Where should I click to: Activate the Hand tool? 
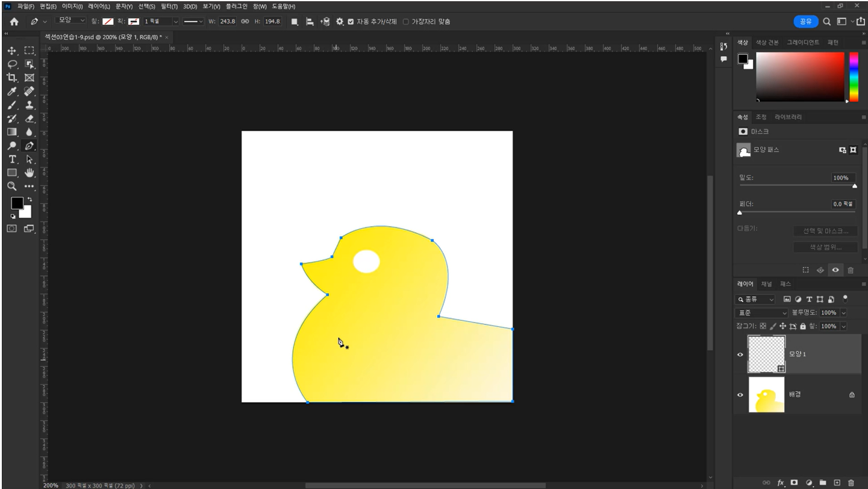29,173
